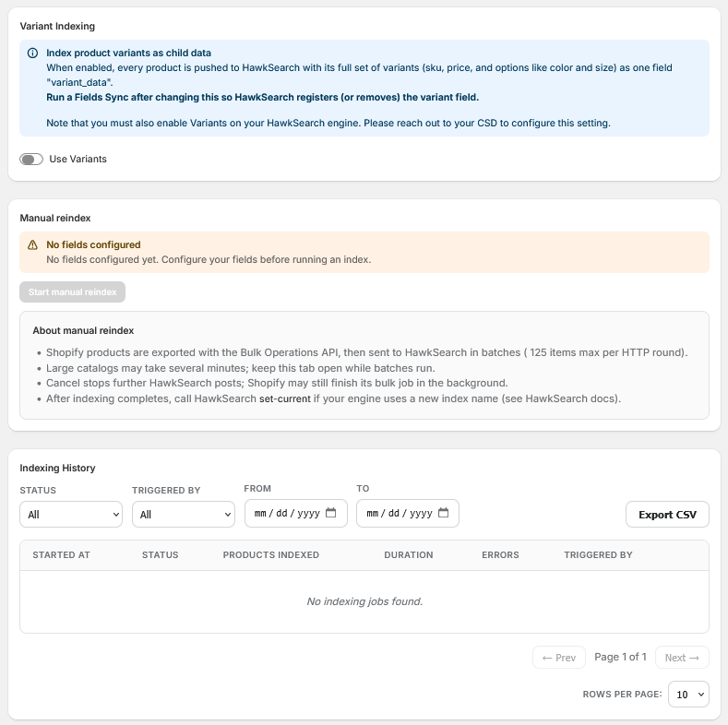Open the calendar picker in the To date field
Viewport: 728px width, 725px height.
pyautogui.click(x=444, y=513)
